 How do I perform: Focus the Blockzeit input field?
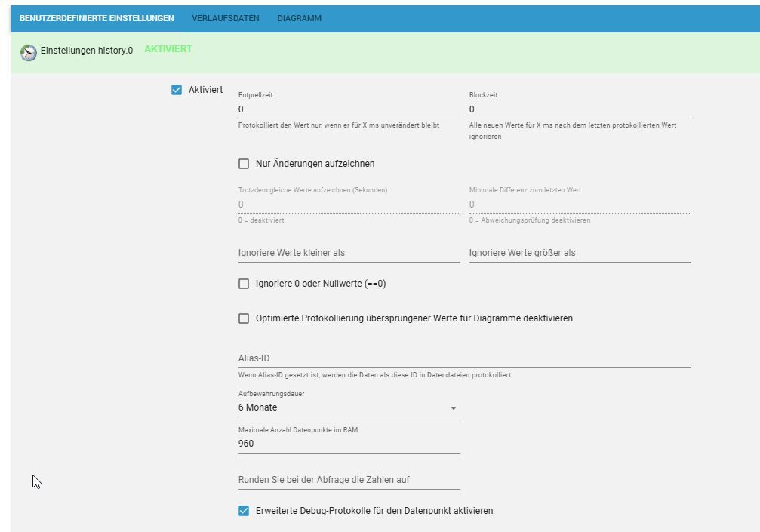tap(580, 109)
